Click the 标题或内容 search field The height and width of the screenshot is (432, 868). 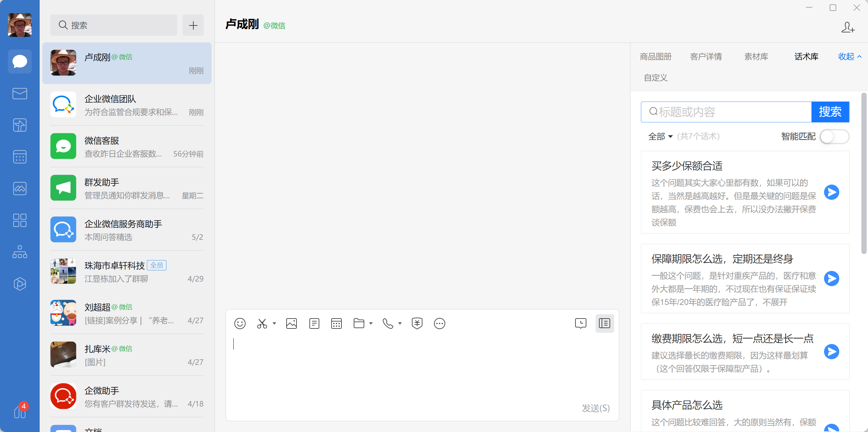tap(726, 112)
